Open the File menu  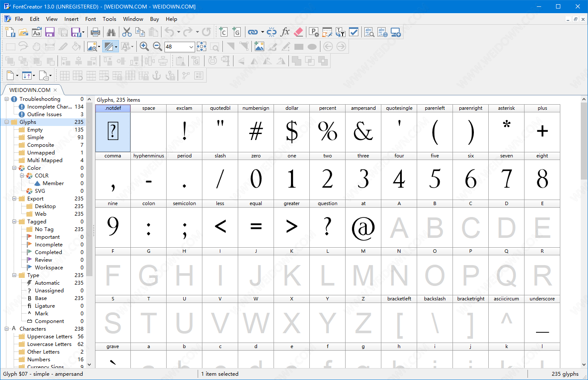(19, 19)
